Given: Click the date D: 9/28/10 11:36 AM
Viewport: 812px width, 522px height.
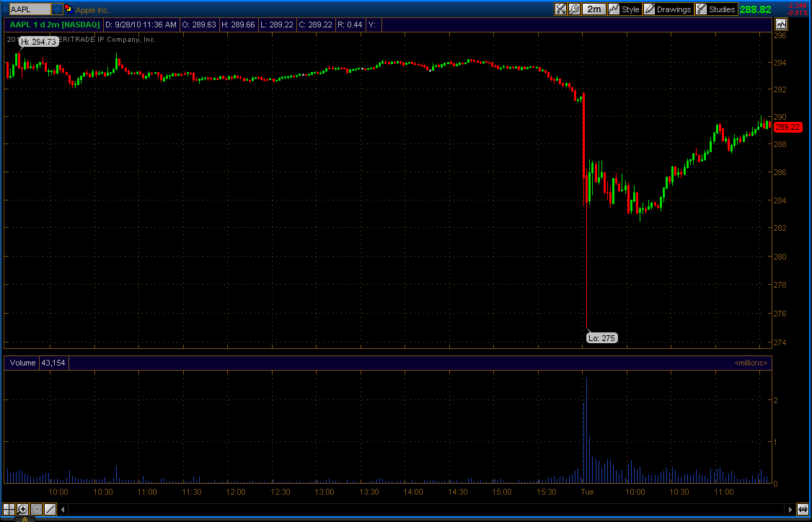Looking at the screenshot, I should pos(141,25).
